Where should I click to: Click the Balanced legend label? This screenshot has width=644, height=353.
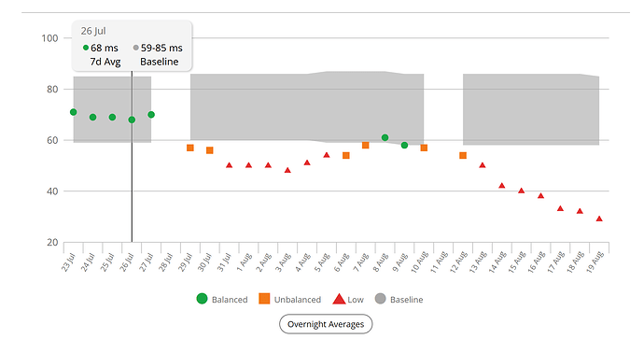click(230, 300)
